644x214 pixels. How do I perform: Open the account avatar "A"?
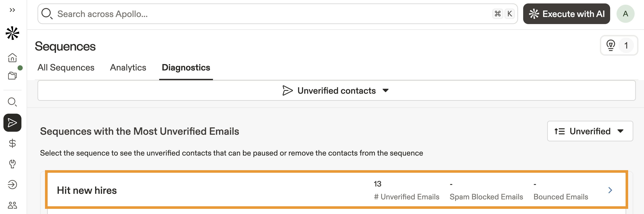pos(625,14)
